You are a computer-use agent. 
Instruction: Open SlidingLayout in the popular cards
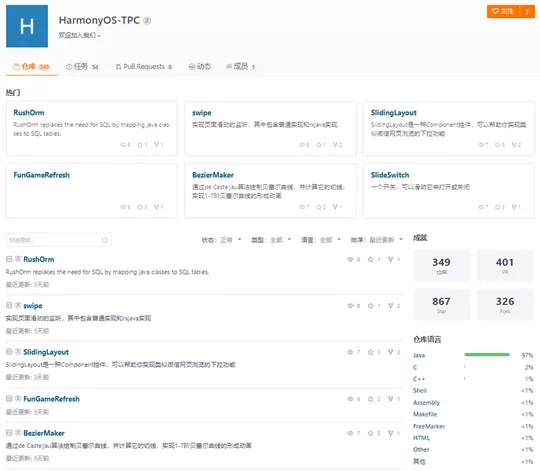coord(394,113)
